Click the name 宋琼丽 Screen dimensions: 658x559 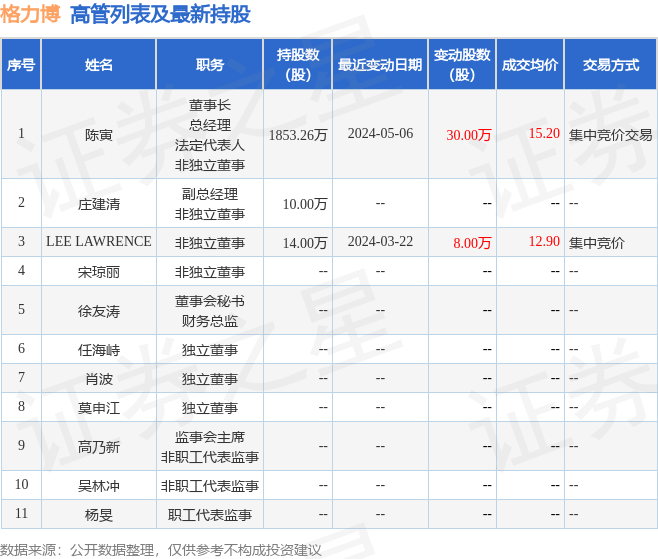pyautogui.click(x=99, y=272)
